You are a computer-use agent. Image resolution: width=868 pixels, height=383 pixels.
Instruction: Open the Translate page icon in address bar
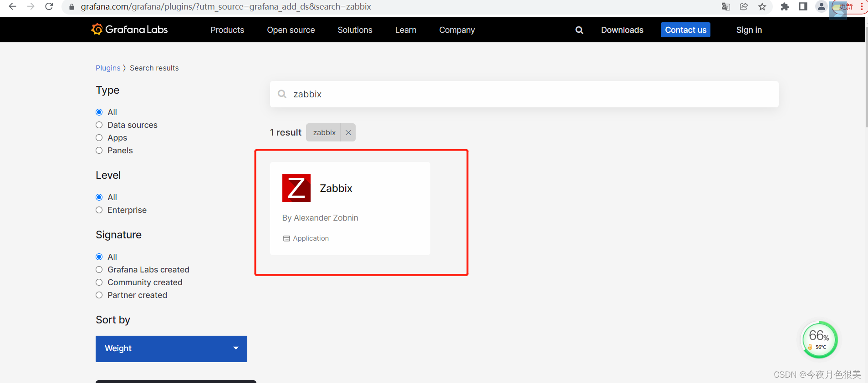click(x=726, y=6)
